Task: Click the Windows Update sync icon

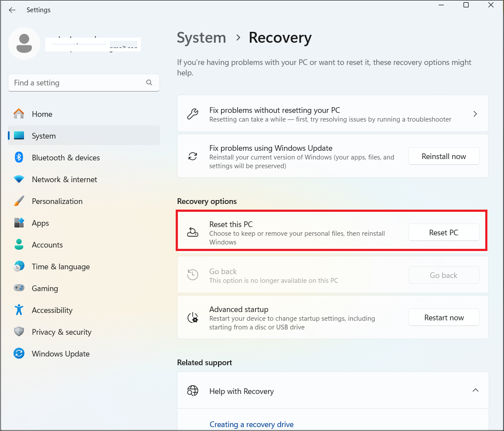Action: click(x=19, y=353)
